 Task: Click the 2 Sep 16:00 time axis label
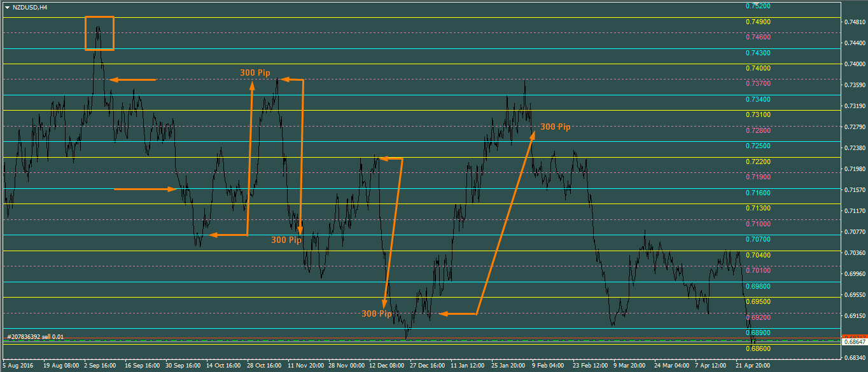tap(100, 366)
